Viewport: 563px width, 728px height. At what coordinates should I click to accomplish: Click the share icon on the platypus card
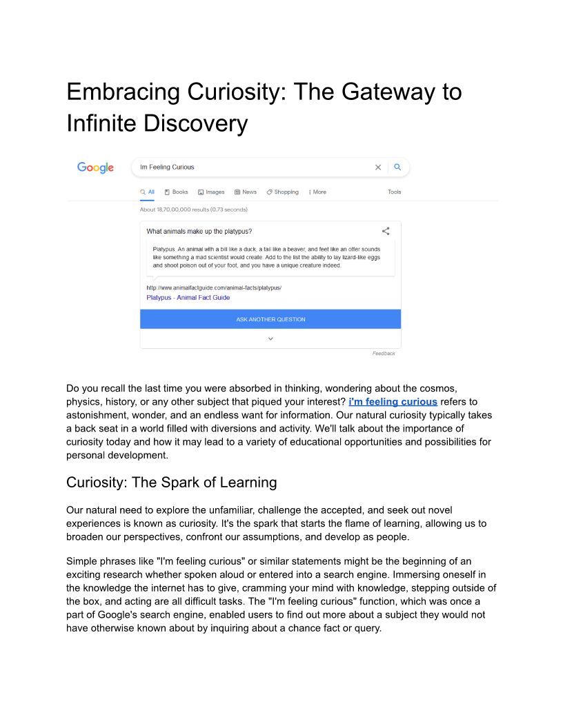point(386,232)
